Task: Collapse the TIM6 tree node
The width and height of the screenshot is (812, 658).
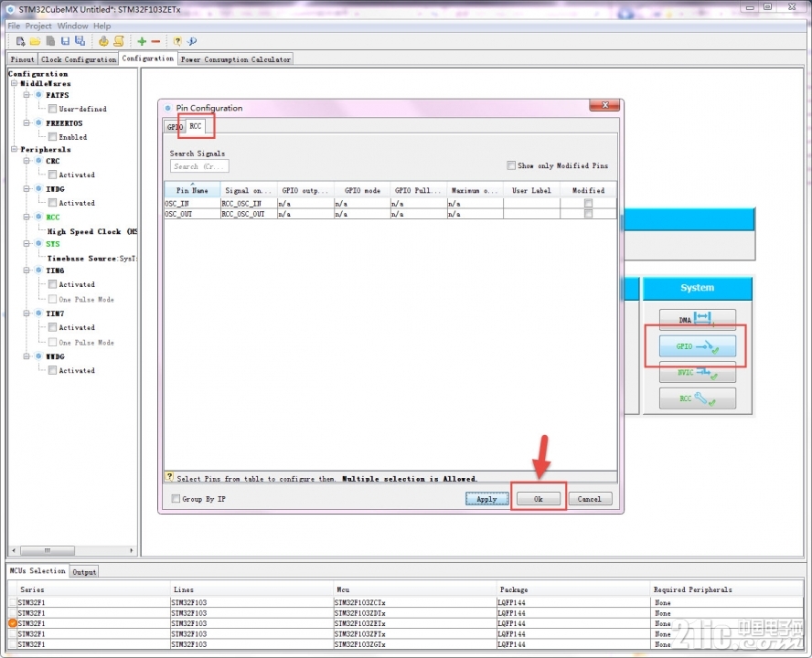Action: pyautogui.click(x=27, y=271)
